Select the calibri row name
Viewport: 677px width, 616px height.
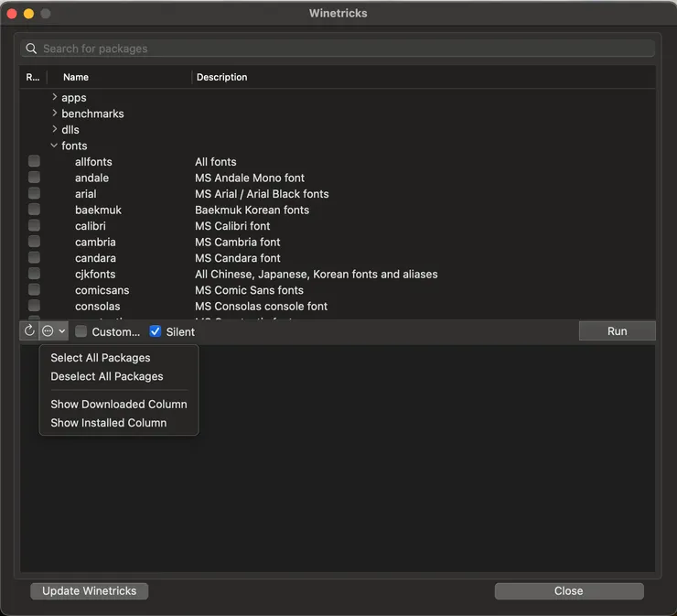pos(91,225)
